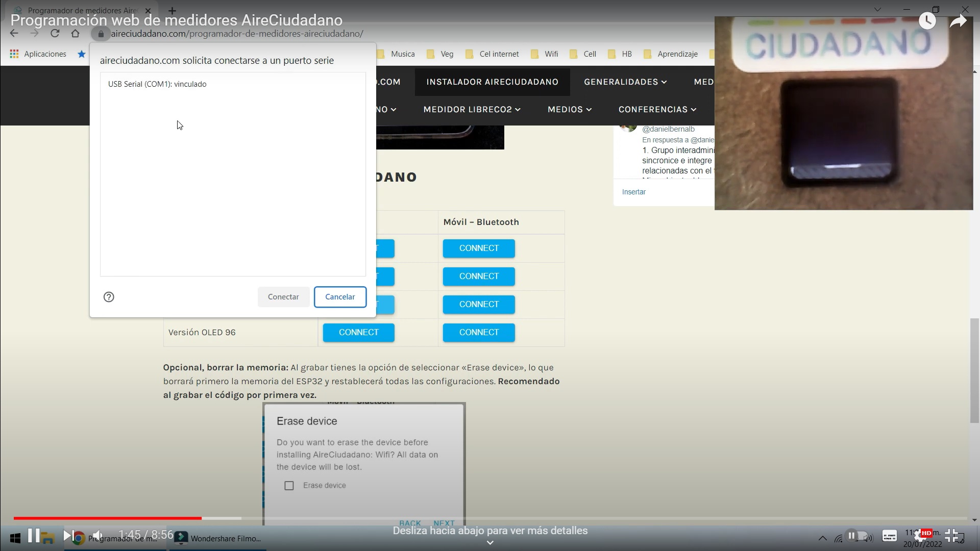Viewport: 980px width, 551px height.
Task: Click the Conectar button in the dialog
Action: pyautogui.click(x=283, y=297)
